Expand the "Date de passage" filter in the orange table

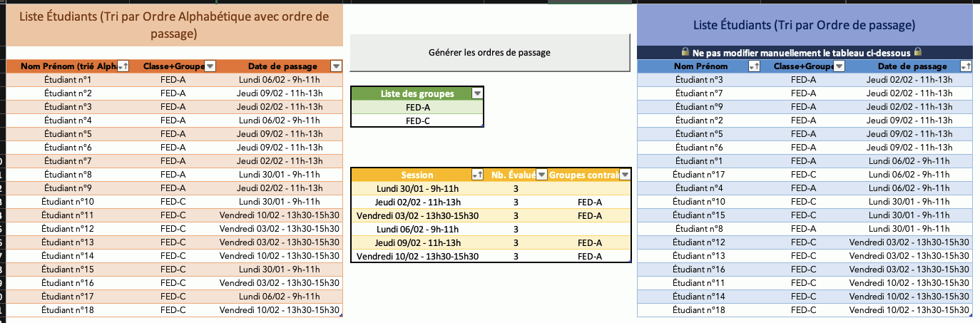click(x=336, y=66)
